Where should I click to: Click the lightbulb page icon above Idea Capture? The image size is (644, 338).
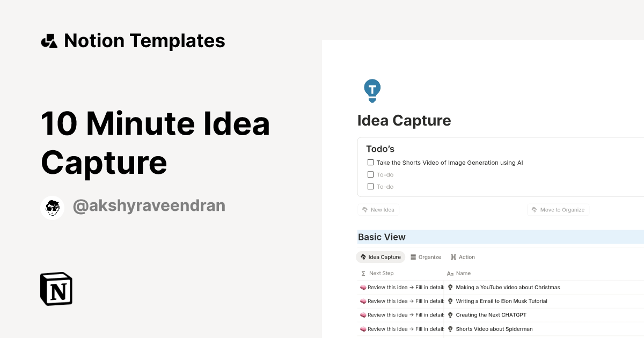point(372,90)
